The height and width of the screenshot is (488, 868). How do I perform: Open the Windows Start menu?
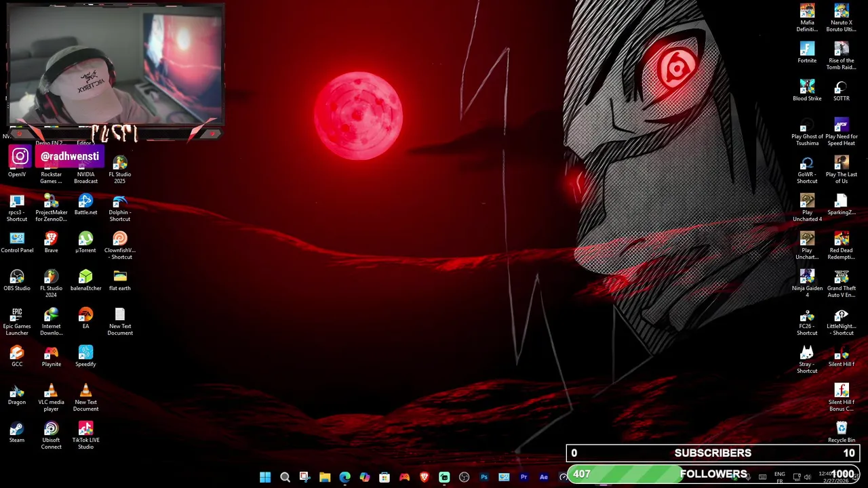[265, 477]
